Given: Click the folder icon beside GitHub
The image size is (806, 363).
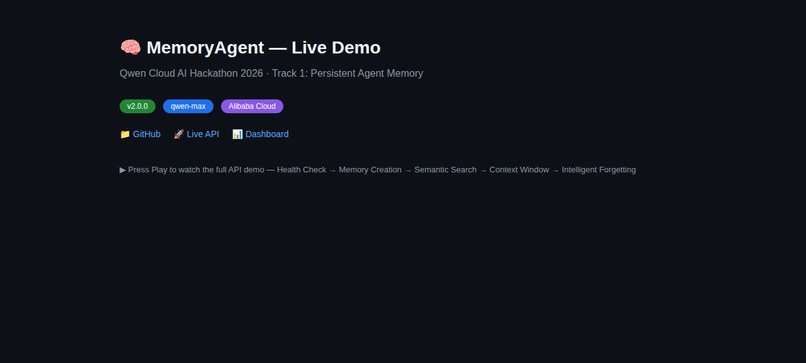Looking at the screenshot, I should 125,134.
